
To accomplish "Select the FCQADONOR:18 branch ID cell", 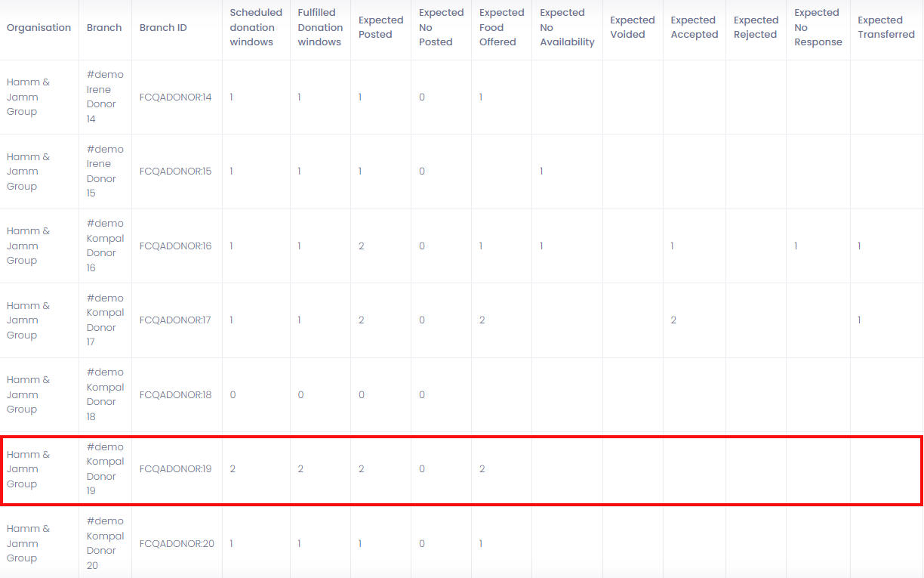I will click(175, 395).
